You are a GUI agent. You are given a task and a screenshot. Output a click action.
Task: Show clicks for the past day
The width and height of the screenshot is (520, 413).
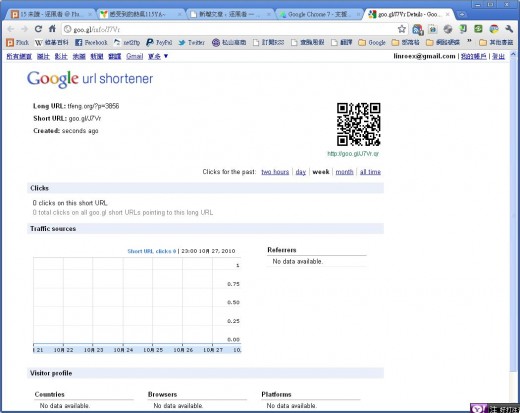click(x=301, y=172)
